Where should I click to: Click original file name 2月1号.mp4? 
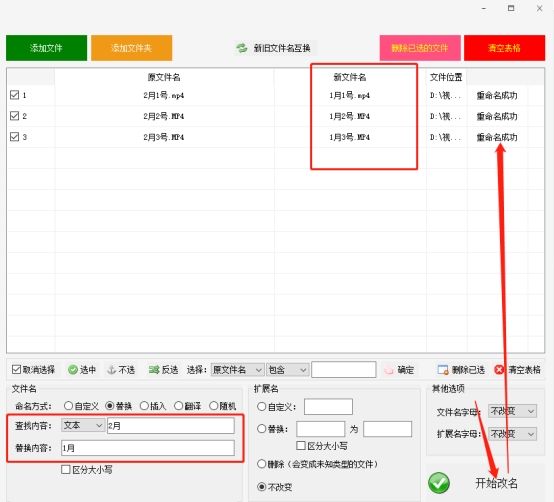164,95
